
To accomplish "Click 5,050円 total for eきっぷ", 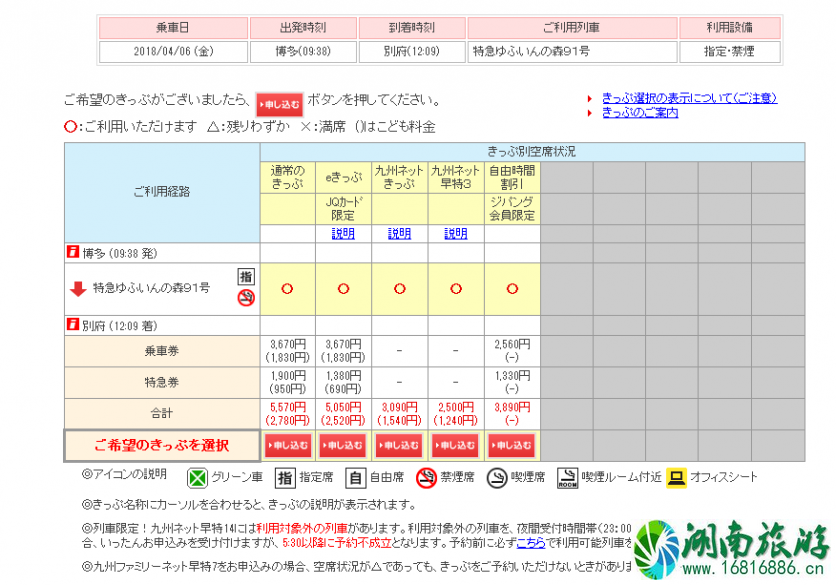I will 343,407.
